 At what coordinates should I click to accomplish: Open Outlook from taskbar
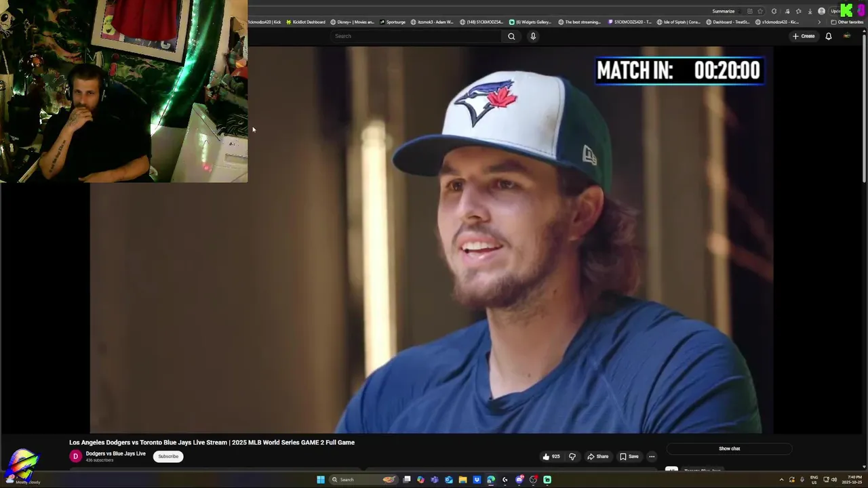click(x=449, y=479)
